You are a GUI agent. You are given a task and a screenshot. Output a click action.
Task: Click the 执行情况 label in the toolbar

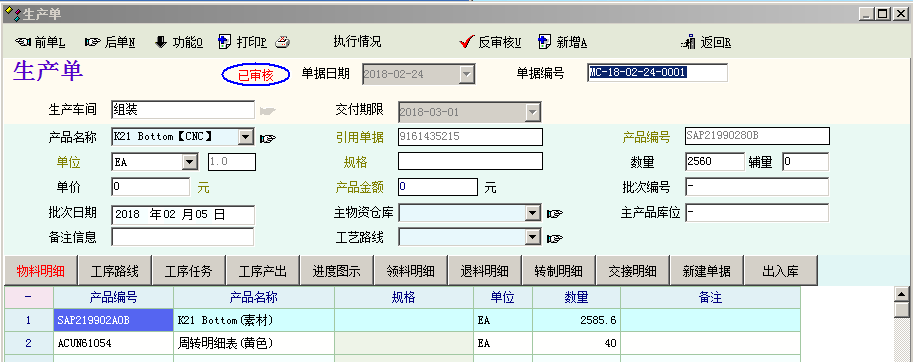pyautogui.click(x=357, y=42)
